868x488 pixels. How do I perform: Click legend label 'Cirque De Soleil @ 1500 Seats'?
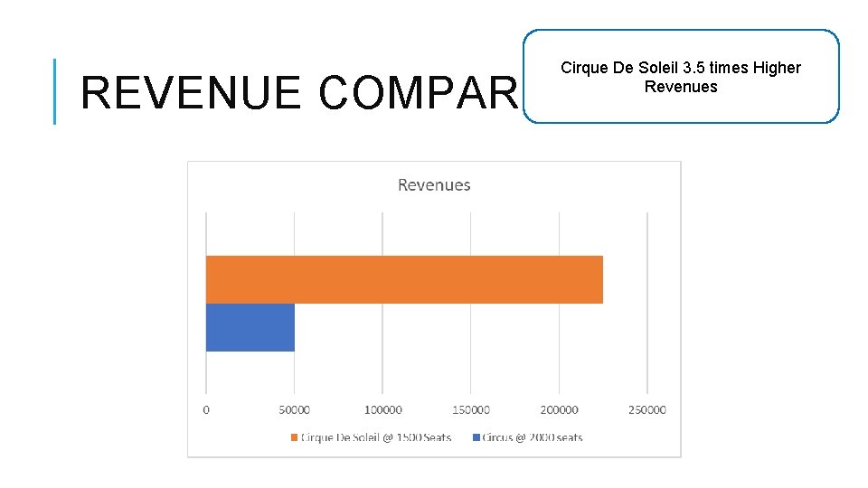pos(376,437)
